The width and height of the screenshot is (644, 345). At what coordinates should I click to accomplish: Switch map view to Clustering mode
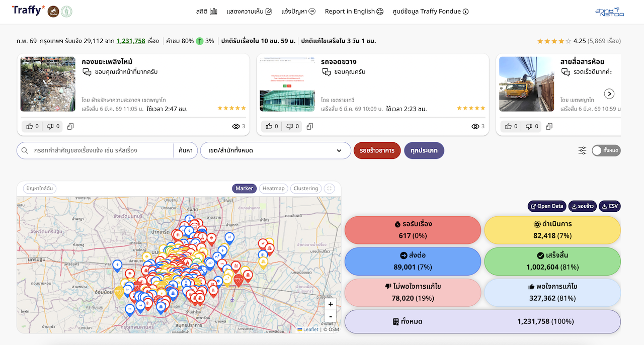(x=305, y=189)
